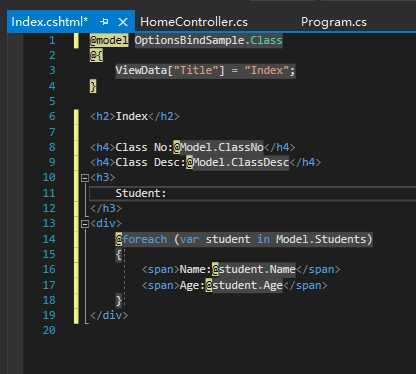
Task: Select the Index.cshtml tab
Action: tap(49, 22)
